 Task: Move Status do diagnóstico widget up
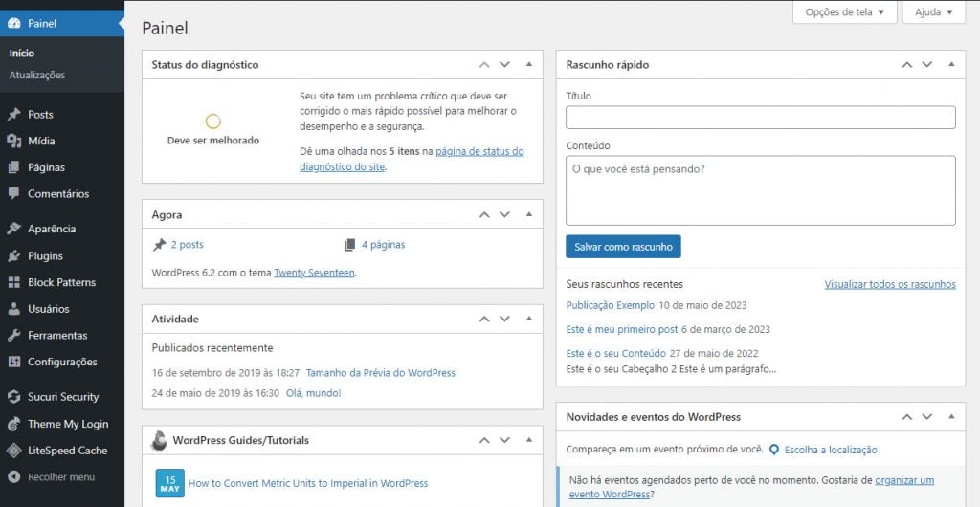click(x=484, y=64)
